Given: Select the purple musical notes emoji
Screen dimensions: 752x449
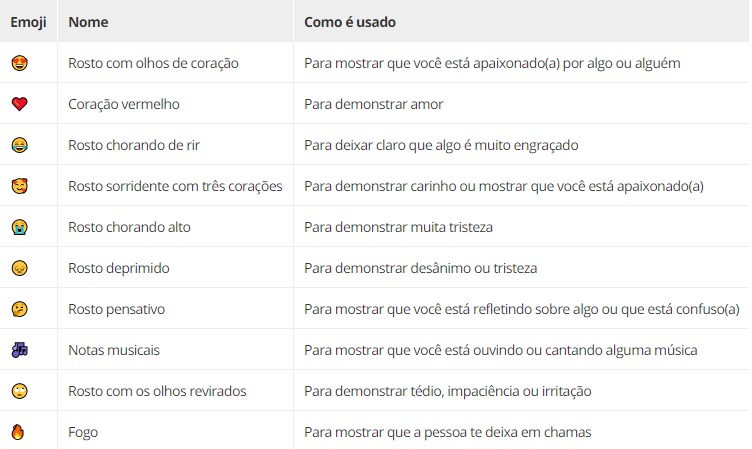Looking at the screenshot, I should pos(20,350).
